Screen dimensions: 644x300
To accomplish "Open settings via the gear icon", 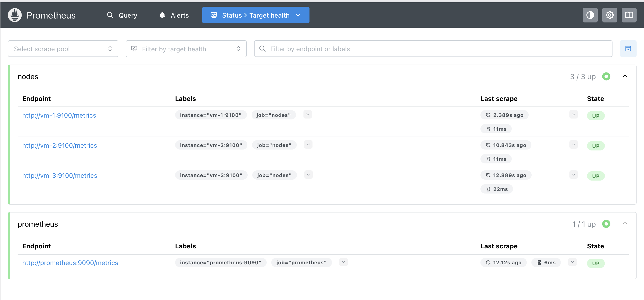I will click(x=609, y=15).
